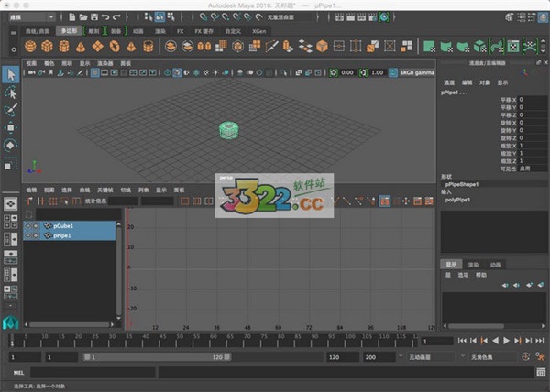Click the go to start playback button

(x=462, y=340)
